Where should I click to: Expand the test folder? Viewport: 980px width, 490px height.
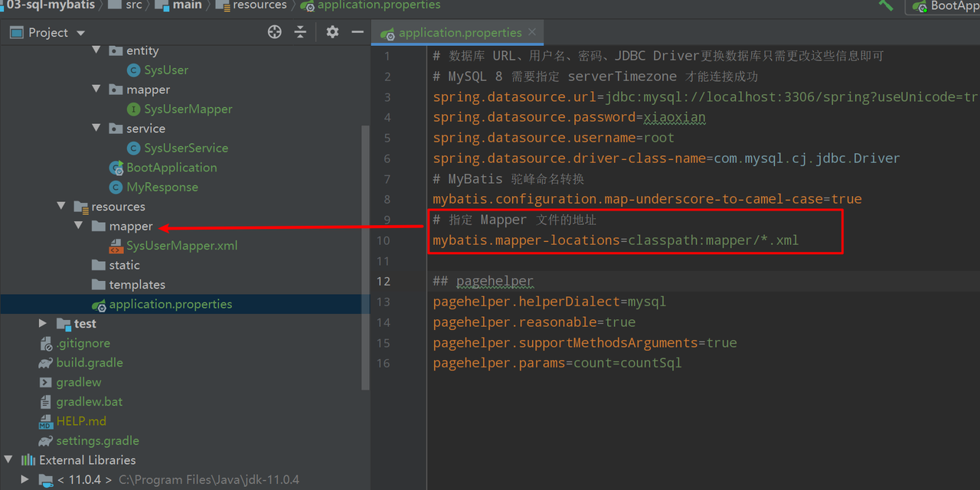(43, 324)
